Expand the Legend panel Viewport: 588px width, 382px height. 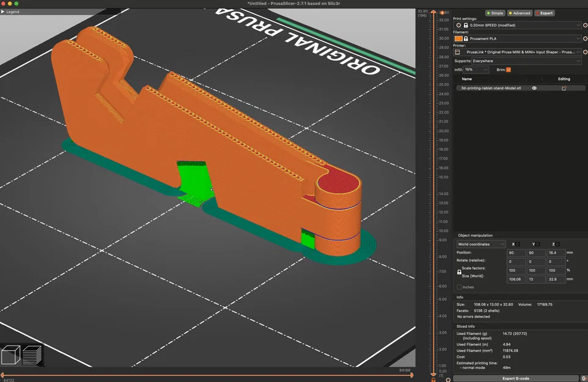point(10,12)
